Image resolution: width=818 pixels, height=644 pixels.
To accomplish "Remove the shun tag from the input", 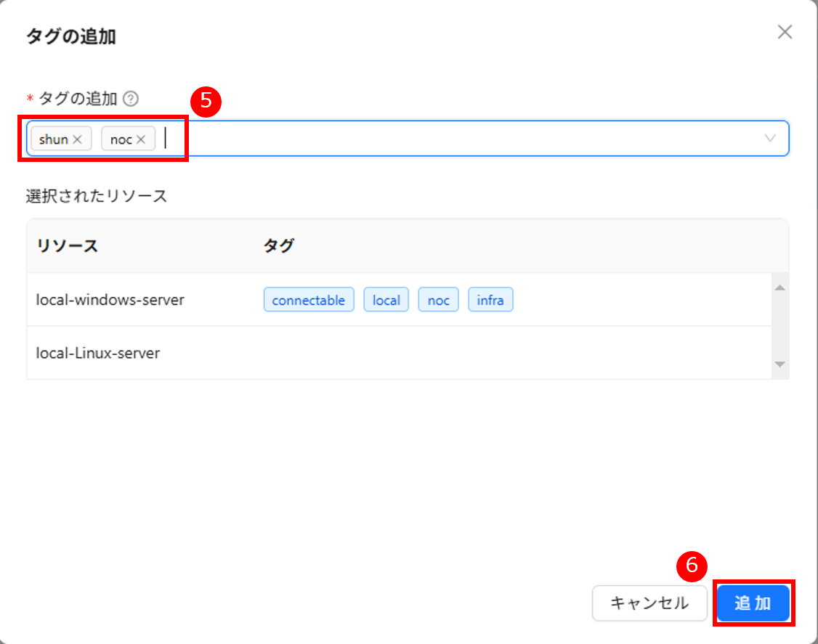I will click(x=78, y=139).
